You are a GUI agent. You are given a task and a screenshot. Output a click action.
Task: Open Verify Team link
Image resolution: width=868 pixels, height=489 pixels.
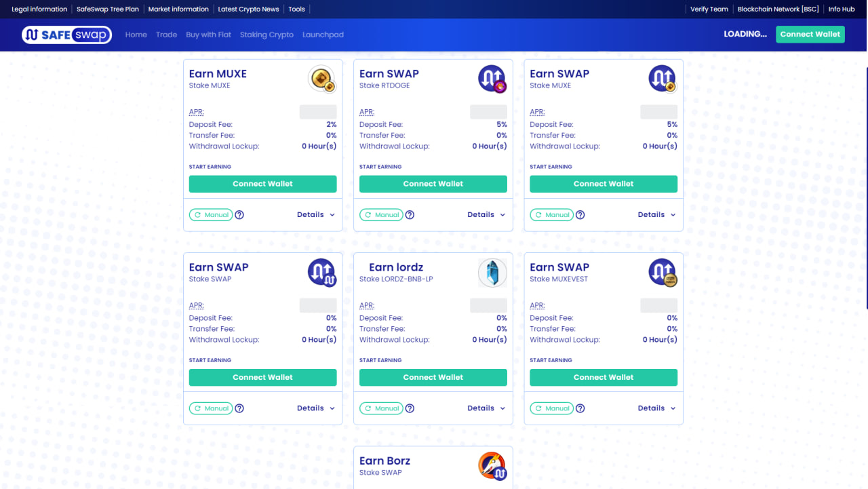709,9
